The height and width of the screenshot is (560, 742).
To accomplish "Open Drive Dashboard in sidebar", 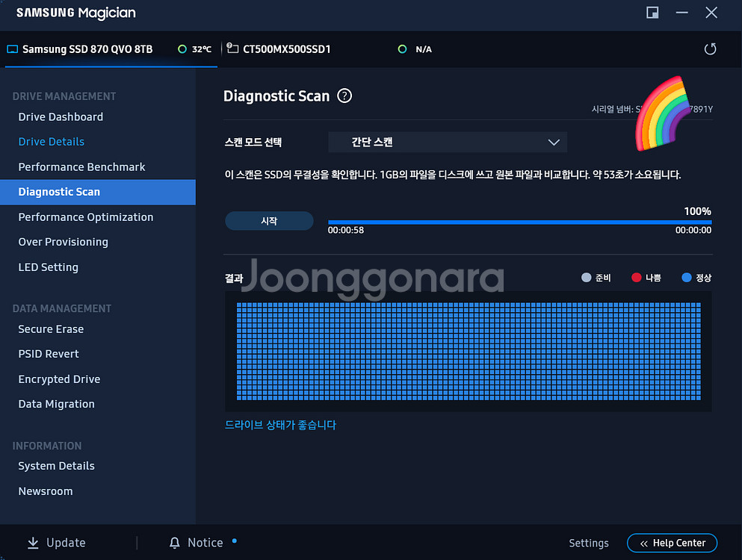I will (61, 116).
